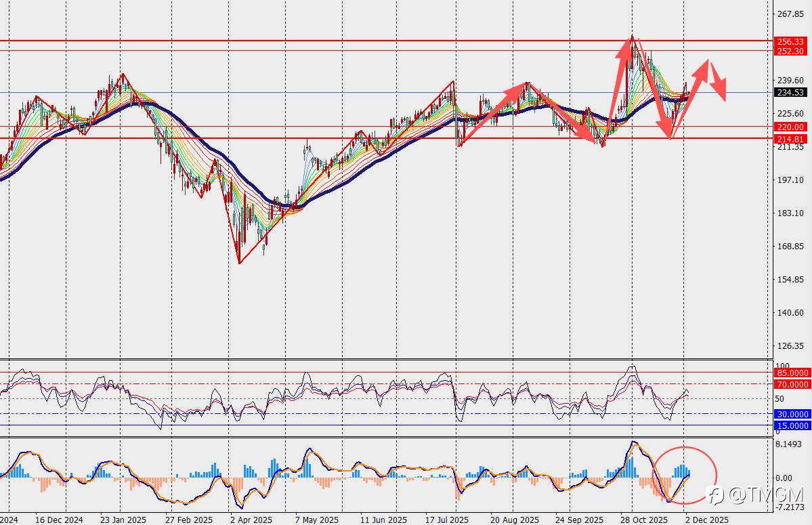812x525 pixels.
Task: Click the 28 Oct 2025 date label
Action: pyautogui.click(x=643, y=520)
